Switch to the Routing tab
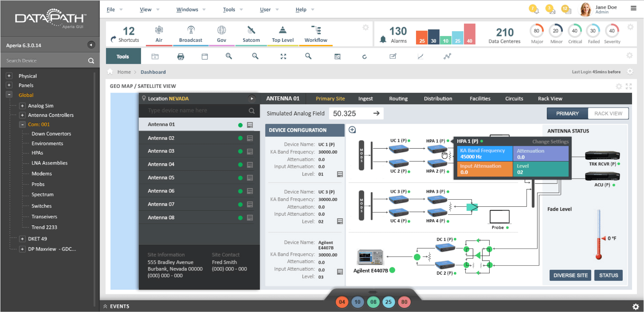 pyautogui.click(x=398, y=99)
